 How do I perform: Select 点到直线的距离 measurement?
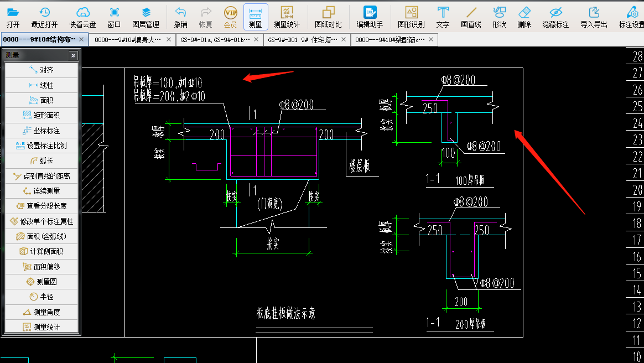[41, 176]
